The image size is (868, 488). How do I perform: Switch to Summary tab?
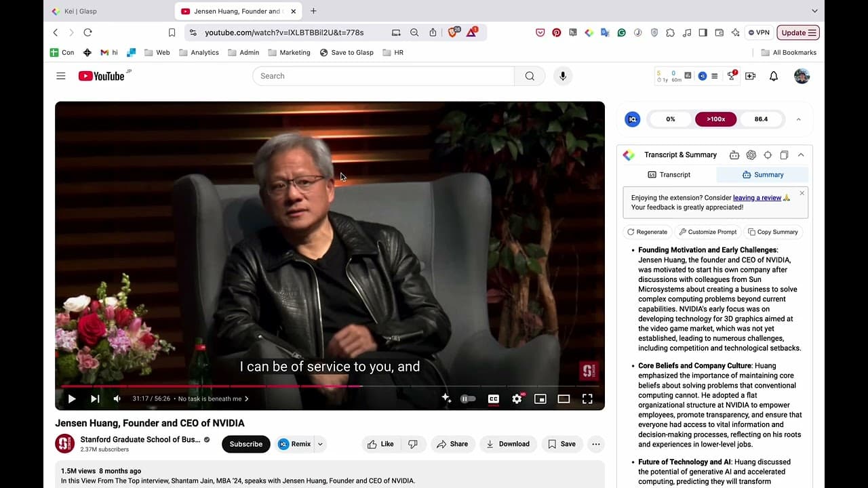pyautogui.click(x=763, y=174)
